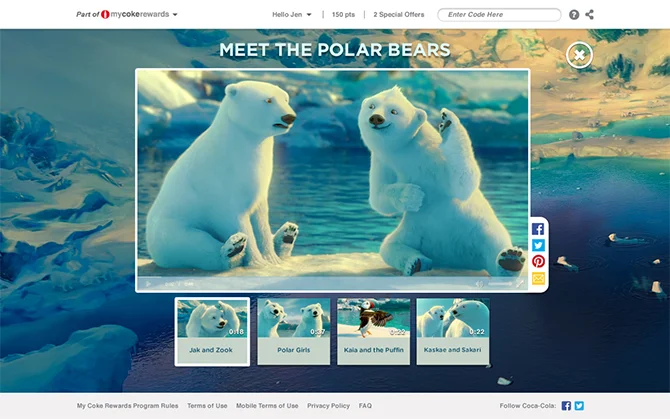Mute the video with the speaker icon
Viewport: 670px width, 419px height.
(x=479, y=284)
